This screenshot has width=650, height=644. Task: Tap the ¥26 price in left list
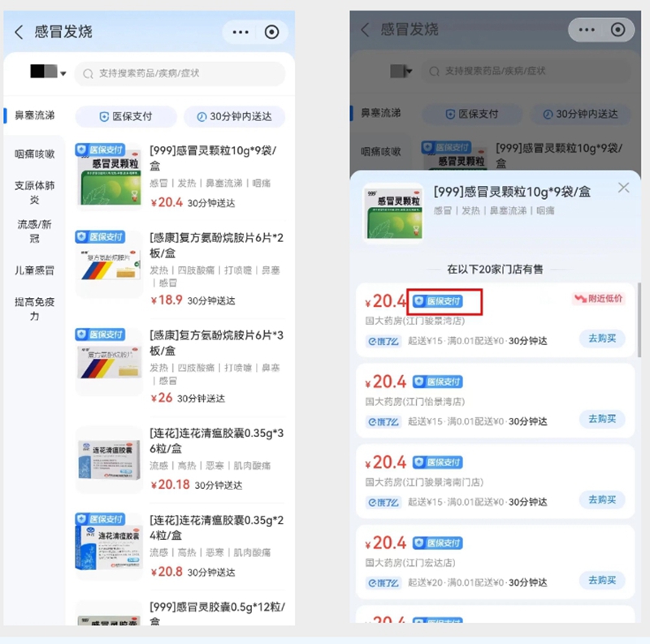[161, 398]
